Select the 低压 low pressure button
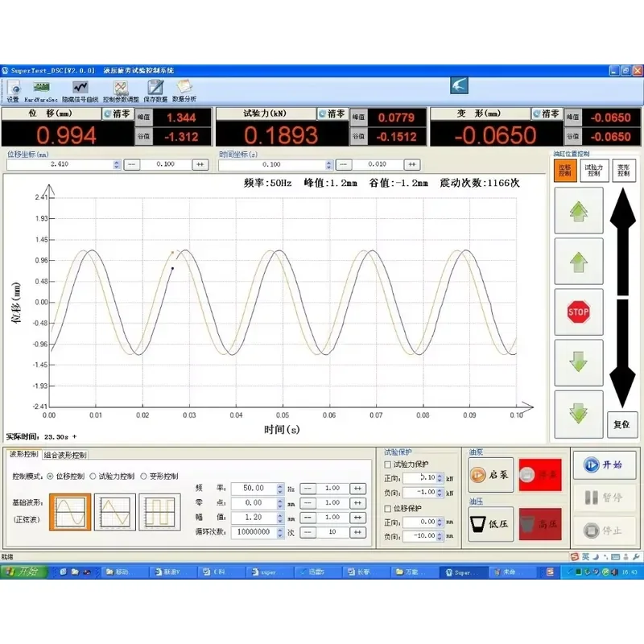 (491, 524)
